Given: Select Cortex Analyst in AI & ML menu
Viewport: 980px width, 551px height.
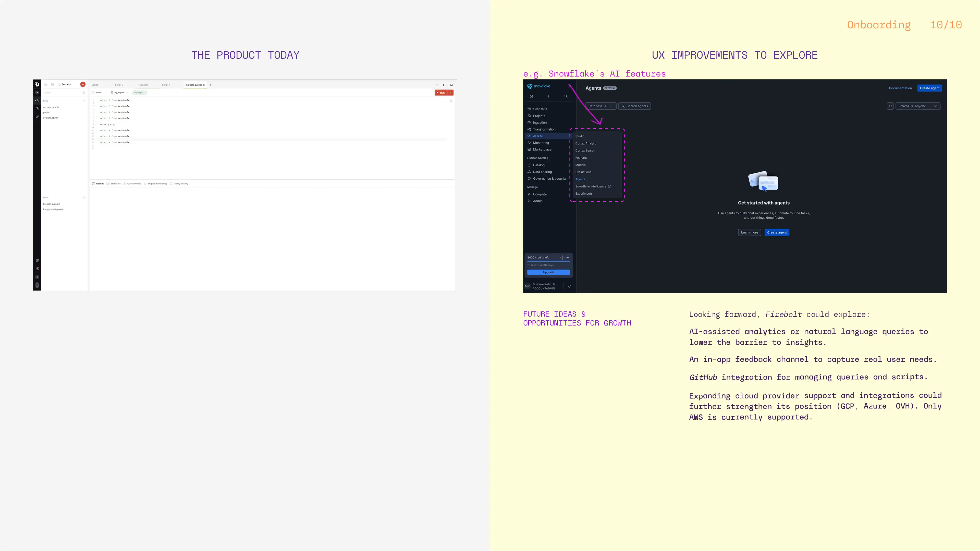Looking at the screenshot, I should point(585,143).
